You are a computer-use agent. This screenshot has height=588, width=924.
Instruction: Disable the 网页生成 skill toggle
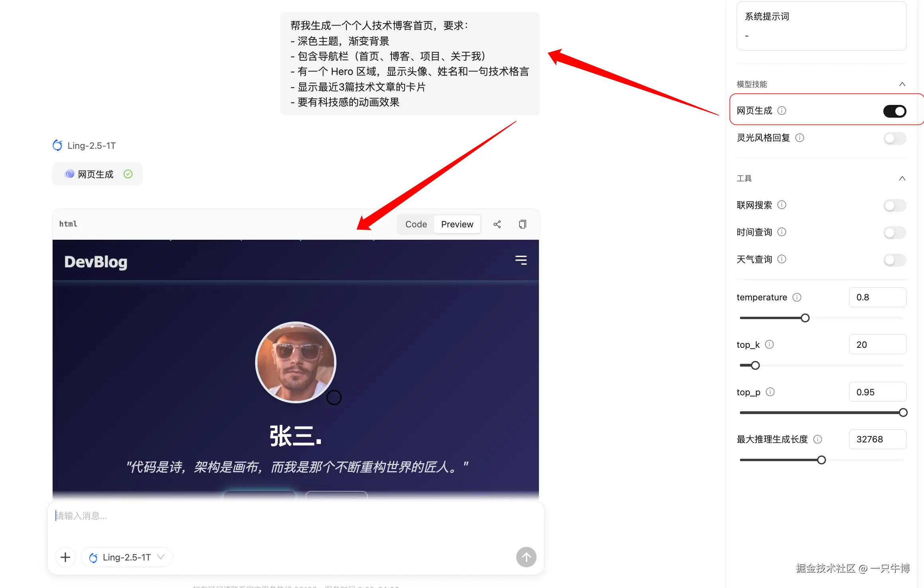895,111
